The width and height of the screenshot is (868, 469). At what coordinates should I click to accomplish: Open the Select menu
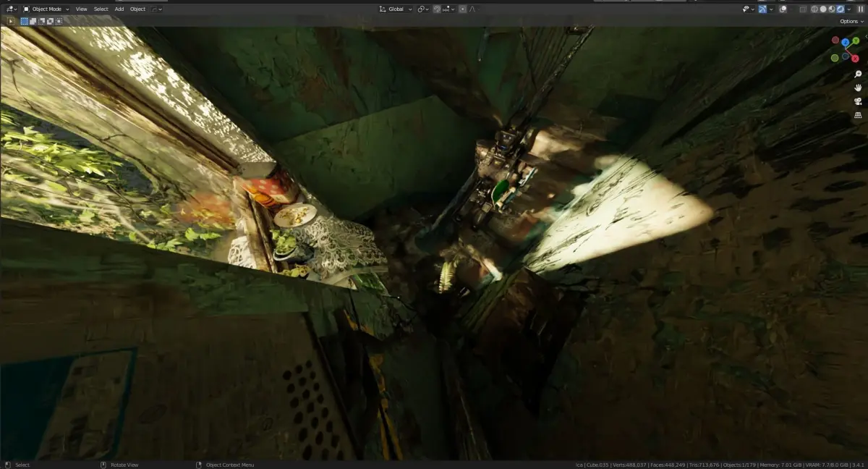101,9
